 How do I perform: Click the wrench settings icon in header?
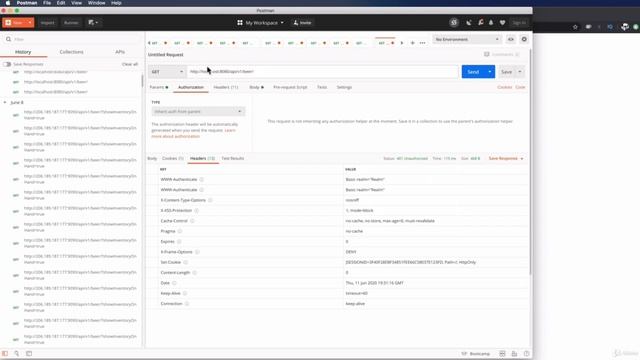point(480,23)
